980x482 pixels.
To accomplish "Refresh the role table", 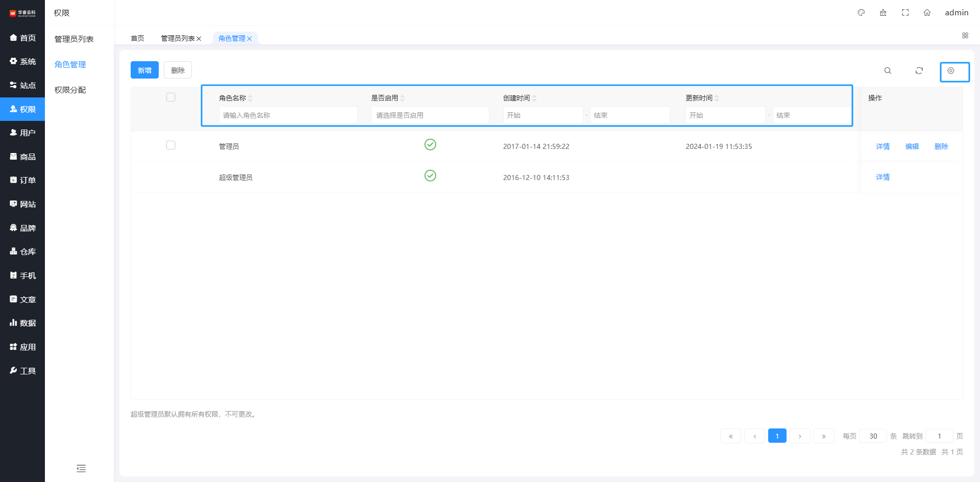I will 919,71.
